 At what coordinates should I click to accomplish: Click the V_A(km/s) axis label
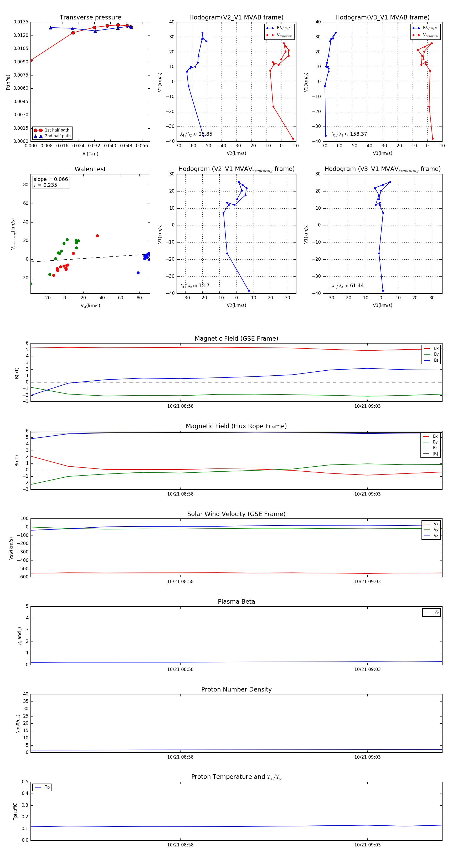tap(90, 306)
